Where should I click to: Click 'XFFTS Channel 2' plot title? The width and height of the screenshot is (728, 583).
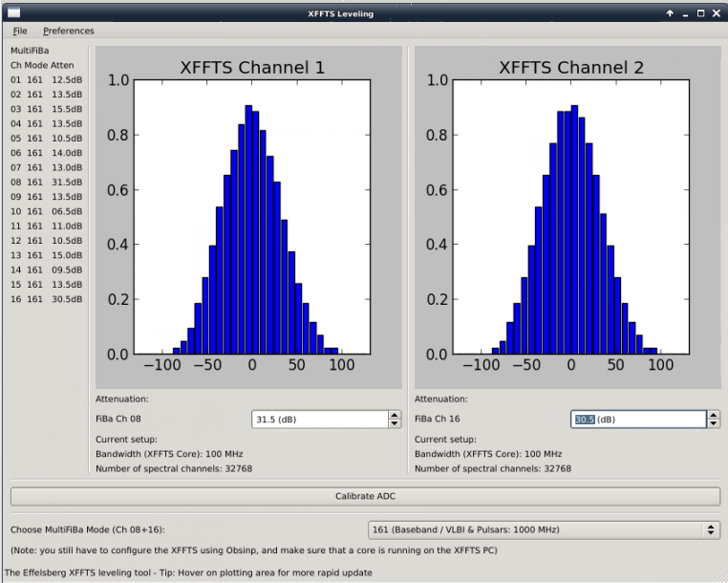(x=571, y=68)
